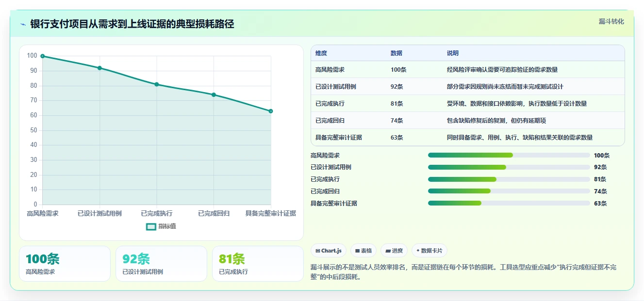Screen dimensions: 644x301
Task: Click the 数据卡片 tag
Action: click(429, 251)
